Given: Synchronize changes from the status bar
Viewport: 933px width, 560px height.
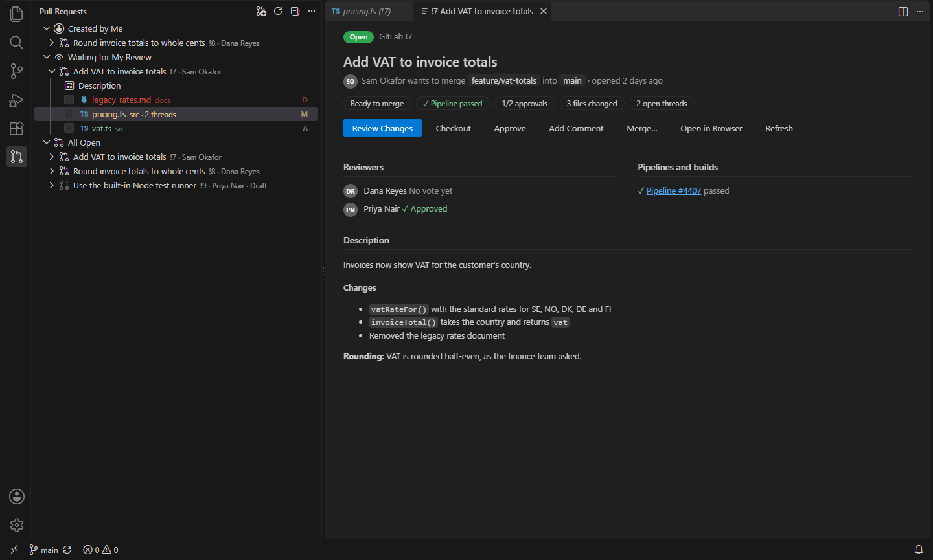Looking at the screenshot, I should [x=67, y=550].
